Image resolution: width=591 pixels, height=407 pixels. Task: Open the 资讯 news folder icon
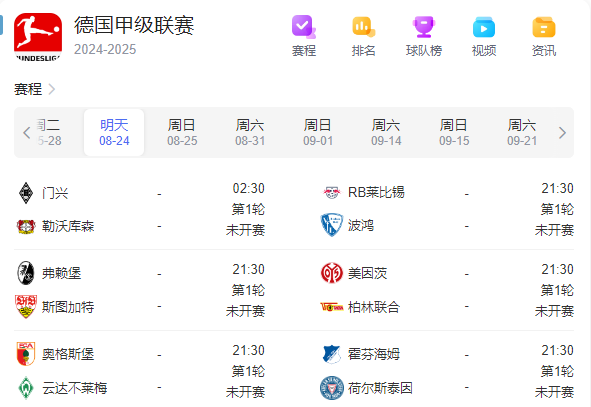544,27
